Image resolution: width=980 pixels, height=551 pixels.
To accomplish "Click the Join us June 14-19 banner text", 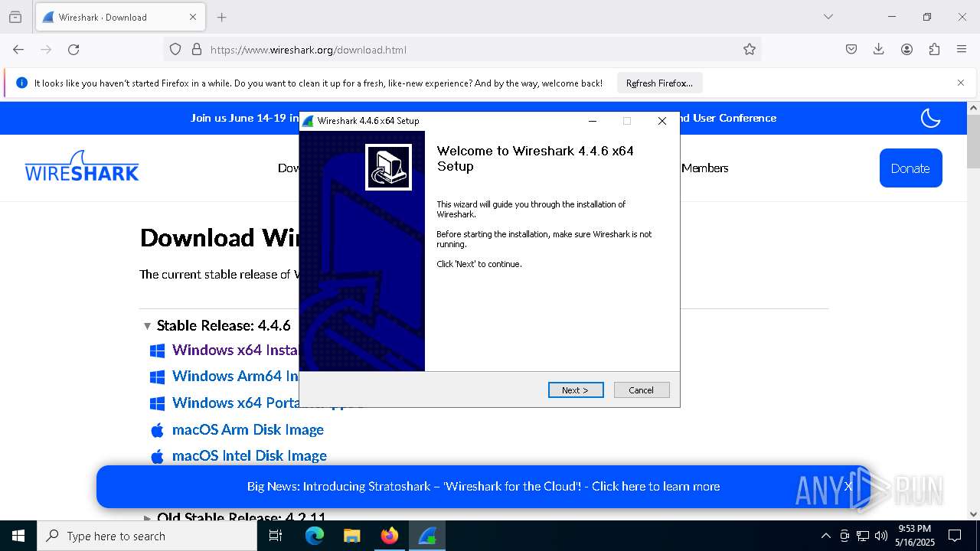I will (x=245, y=118).
